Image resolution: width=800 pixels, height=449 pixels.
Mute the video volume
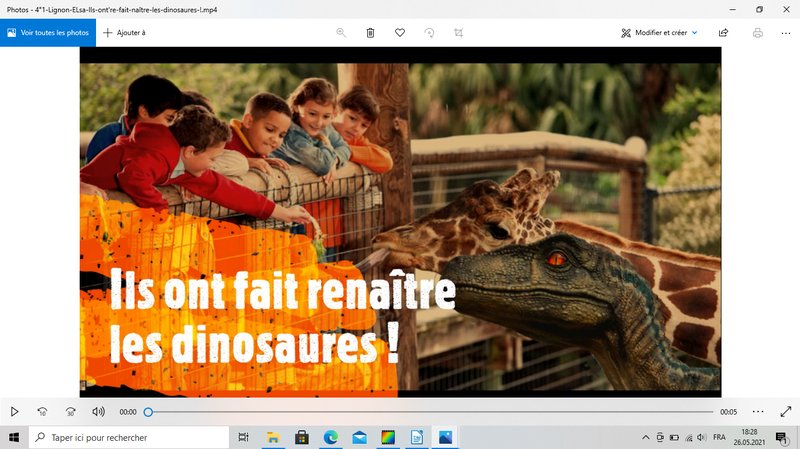(x=98, y=411)
